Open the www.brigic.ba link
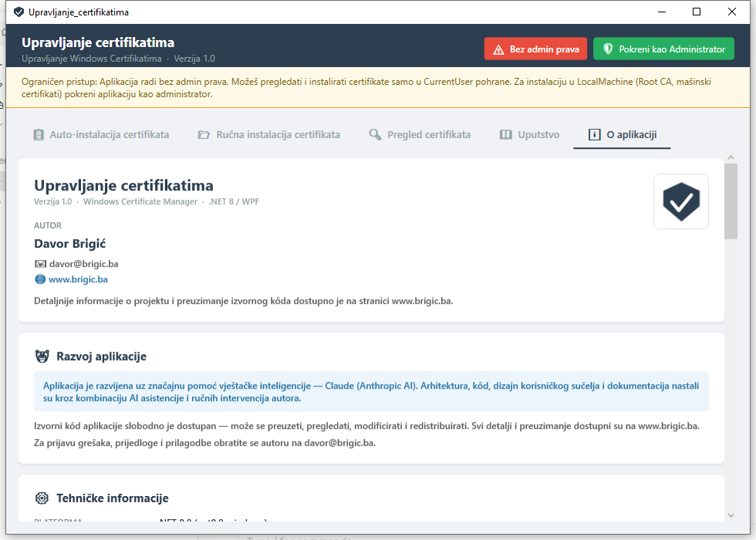Viewport: 756px width, 540px height. (78, 279)
